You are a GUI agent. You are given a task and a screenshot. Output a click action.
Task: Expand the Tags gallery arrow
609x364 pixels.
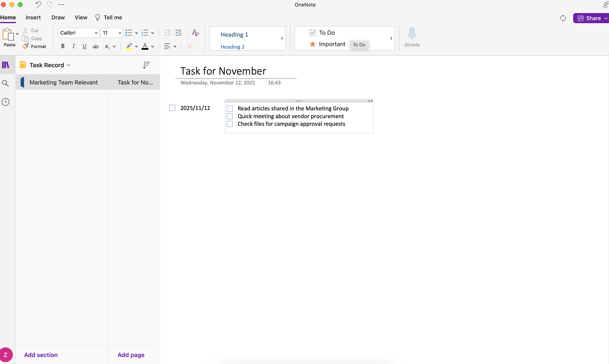click(x=391, y=38)
